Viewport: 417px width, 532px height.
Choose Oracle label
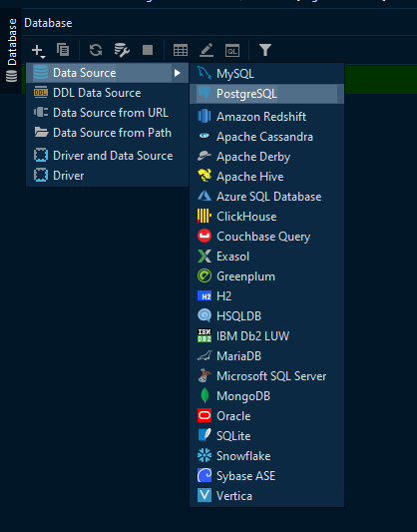(x=233, y=416)
